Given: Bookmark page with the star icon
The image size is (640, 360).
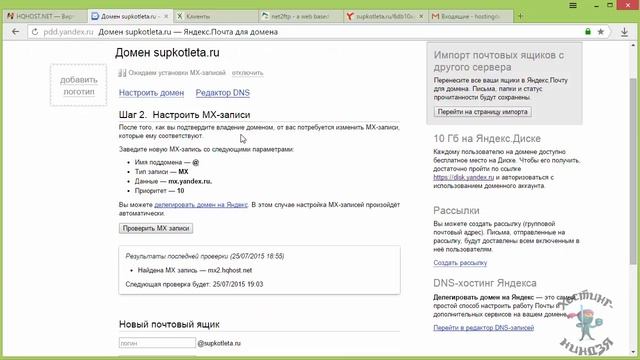Looking at the screenshot, I should (x=600, y=31).
